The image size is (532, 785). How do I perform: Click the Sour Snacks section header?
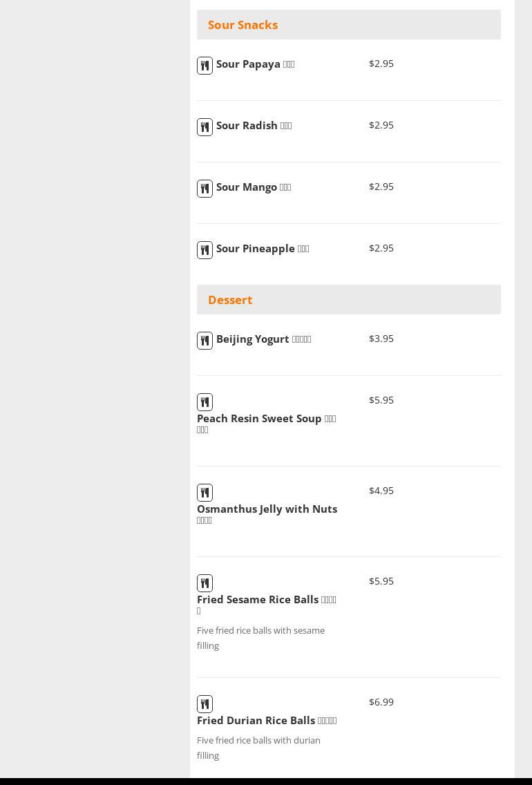[x=243, y=25]
